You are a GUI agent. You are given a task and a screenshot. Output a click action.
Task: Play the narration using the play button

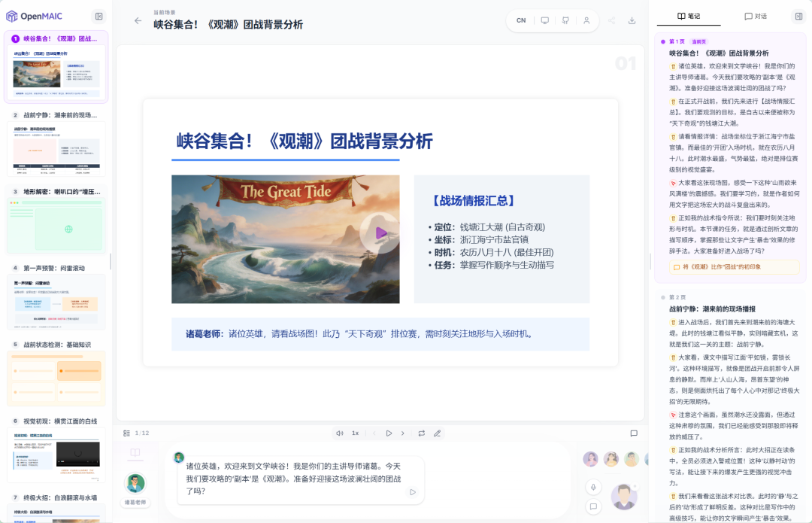pos(389,433)
